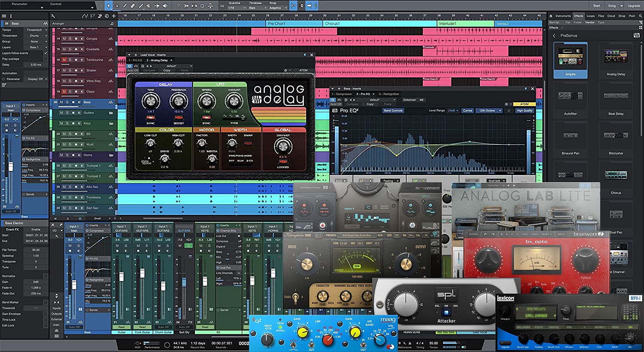The height and width of the screenshot is (352, 644).
Task: Open the browser search magnifier
Action: click(x=640, y=16)
